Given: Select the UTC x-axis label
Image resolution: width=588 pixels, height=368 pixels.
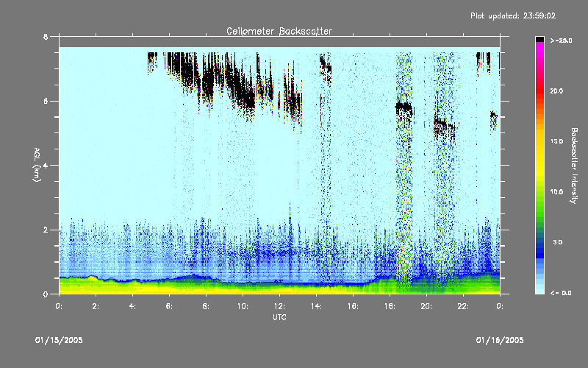Looking at the screenshot, I should click(279, 317).
